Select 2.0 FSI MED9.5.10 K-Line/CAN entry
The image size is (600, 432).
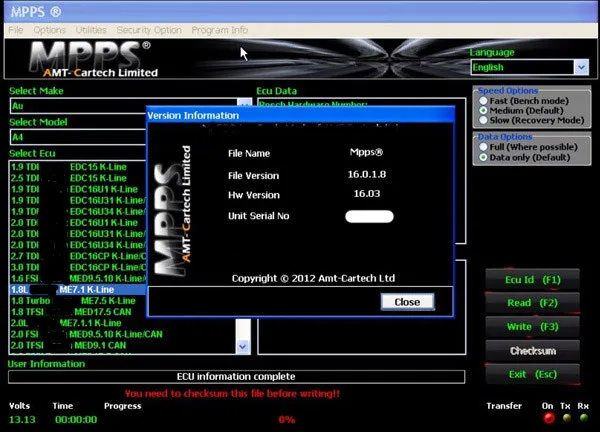[122, 334]
